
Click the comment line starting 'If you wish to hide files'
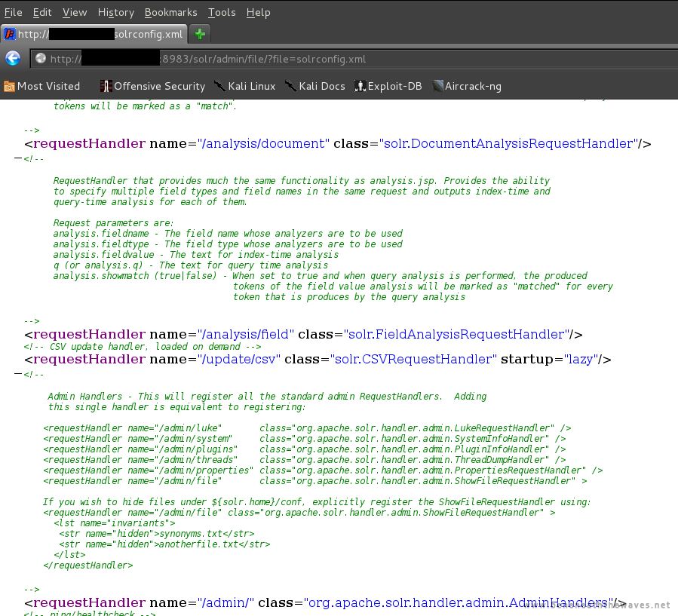pyautogui.click(x=317, y=502)
